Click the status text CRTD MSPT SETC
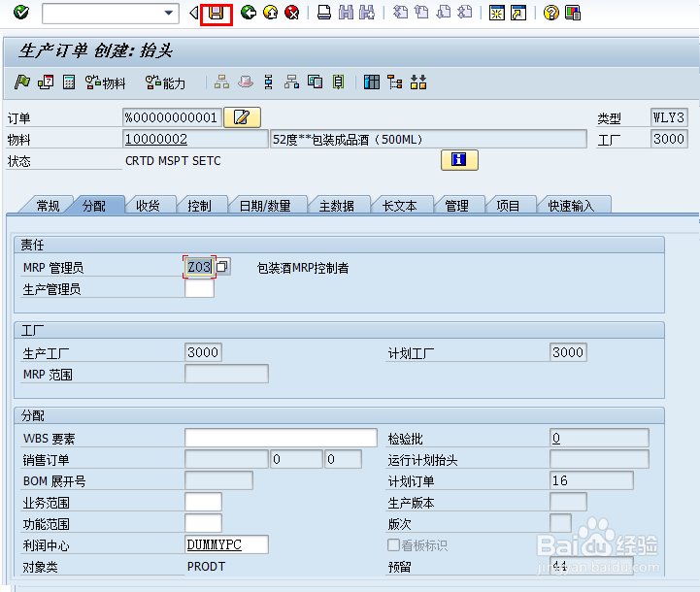This screenshot has width=700, height=592. [x=173, y=160]
